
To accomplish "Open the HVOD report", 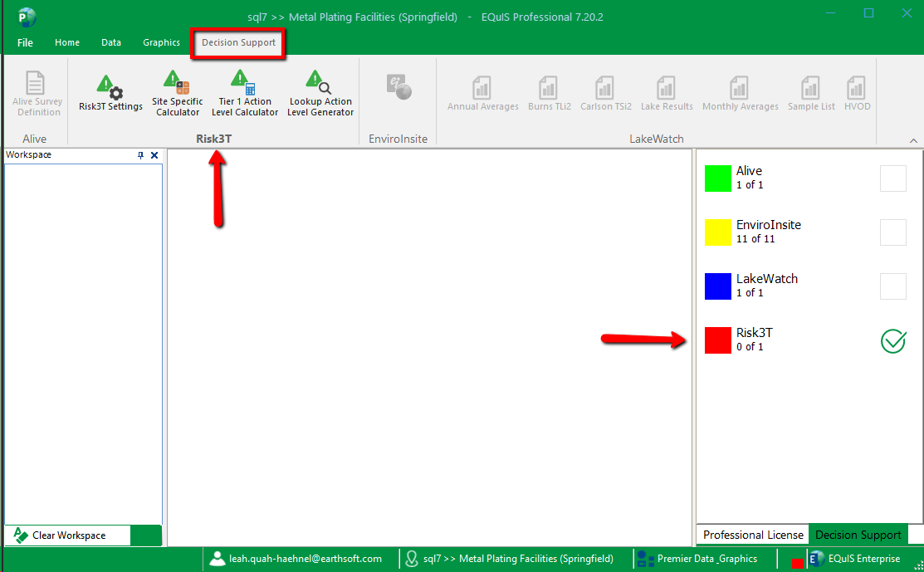I will click(857, 93).
